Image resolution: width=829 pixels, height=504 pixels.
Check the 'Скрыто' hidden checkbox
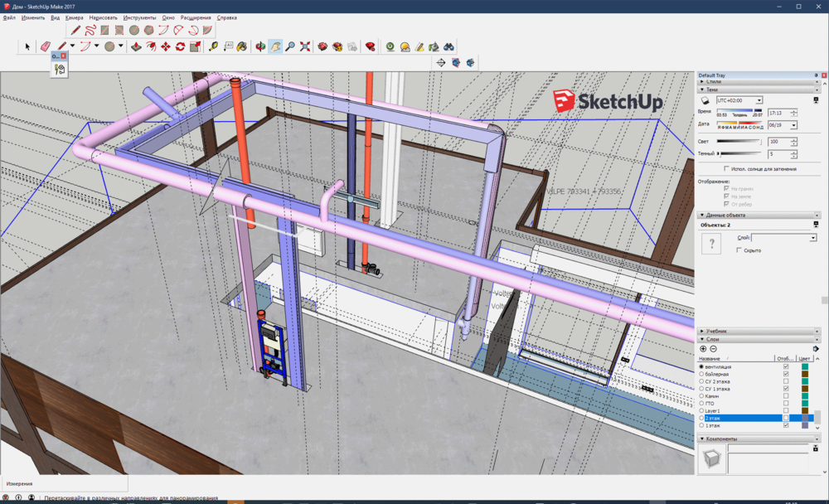coord(739,250)
